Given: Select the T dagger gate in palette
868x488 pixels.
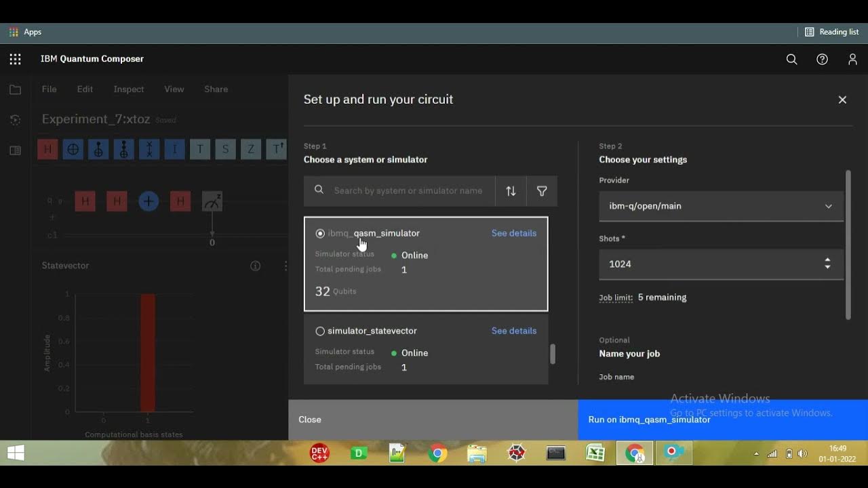Looking at the screenshot, I should [x=276, y=149].
